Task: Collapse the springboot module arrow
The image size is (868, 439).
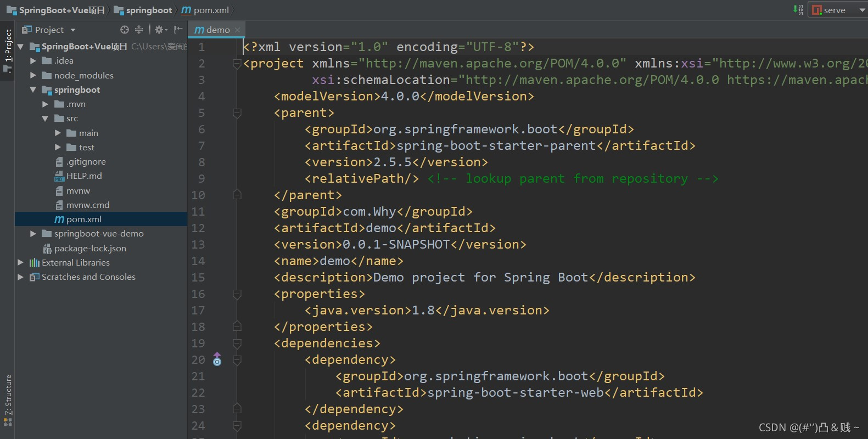Action: click(33, 89)
